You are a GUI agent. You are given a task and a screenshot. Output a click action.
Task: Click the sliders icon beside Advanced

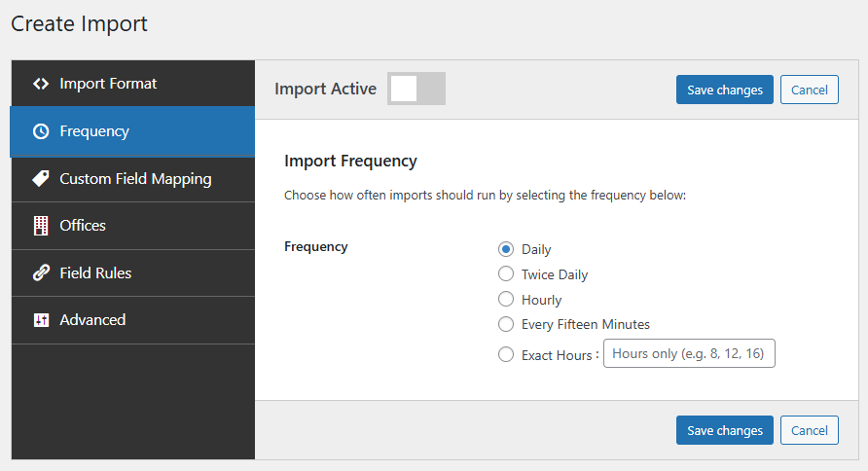pyautogui.click(x=40, y=320)
